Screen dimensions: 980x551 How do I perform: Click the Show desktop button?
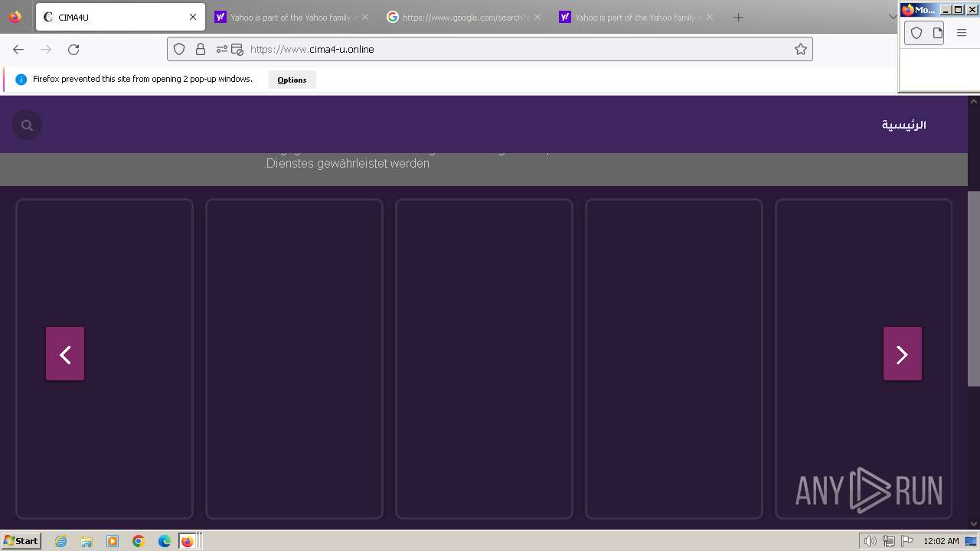coord(972,541)
